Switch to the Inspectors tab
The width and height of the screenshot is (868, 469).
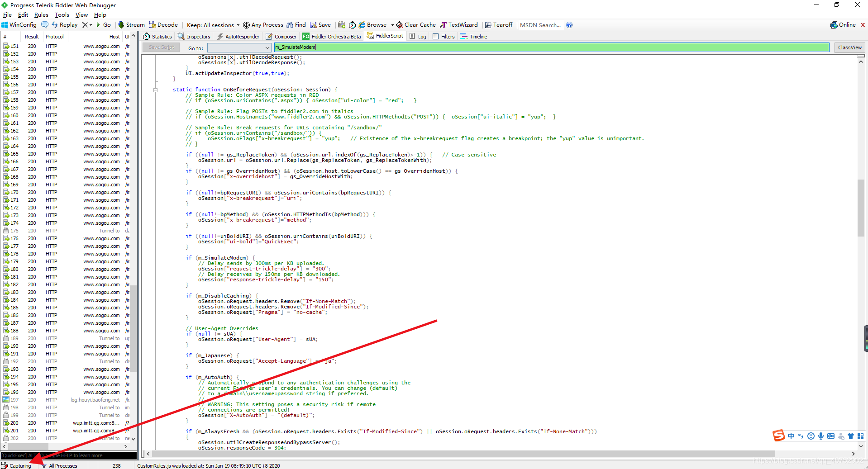[x=194, y=37]
